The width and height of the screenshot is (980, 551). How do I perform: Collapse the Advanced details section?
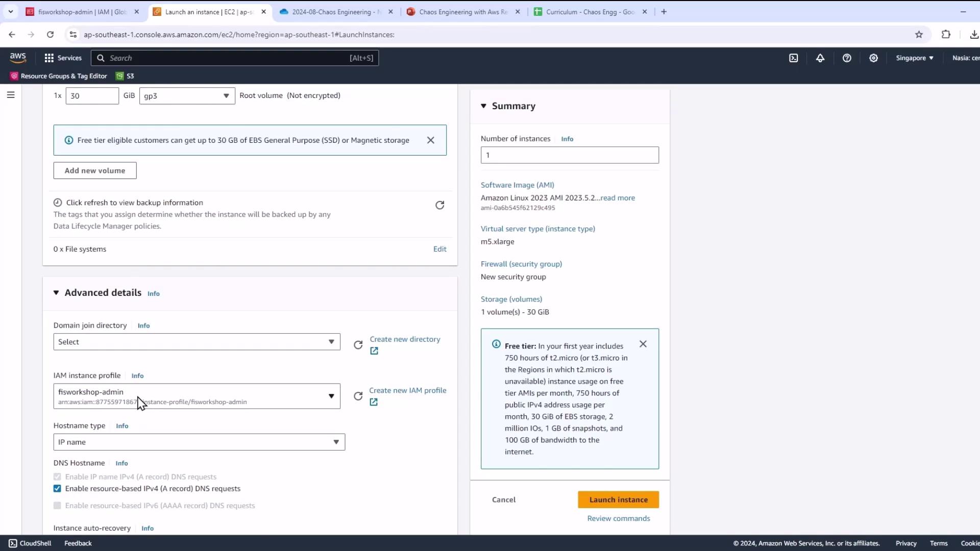pos(56,293)
